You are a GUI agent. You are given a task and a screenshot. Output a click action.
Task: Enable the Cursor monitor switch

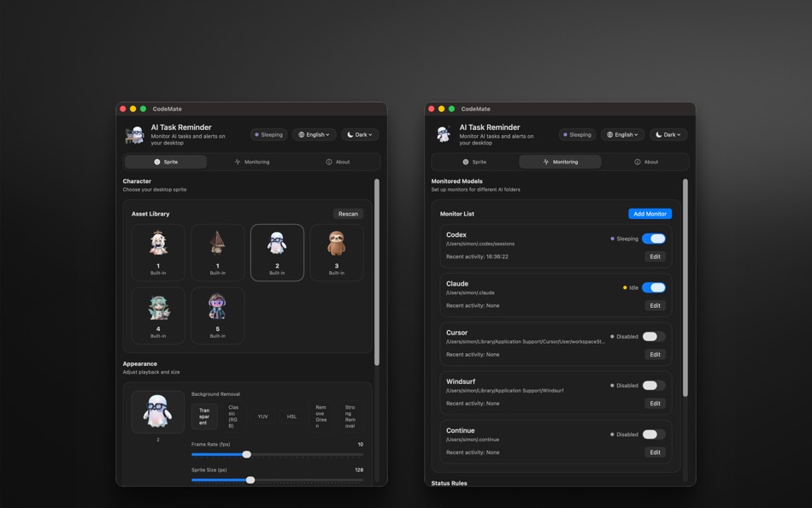(x=654, y=337)
